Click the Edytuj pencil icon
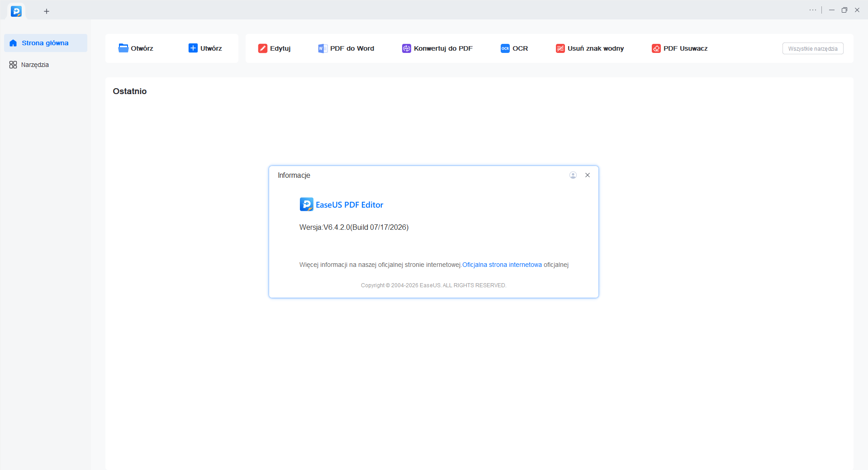This screenshot has width=868, height=470. coord(263,48)
